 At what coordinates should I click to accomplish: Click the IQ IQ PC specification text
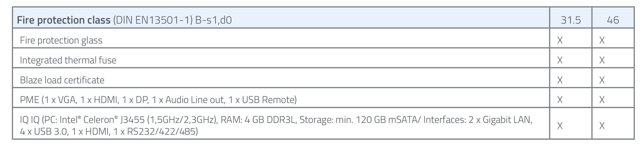pos(276,125)
